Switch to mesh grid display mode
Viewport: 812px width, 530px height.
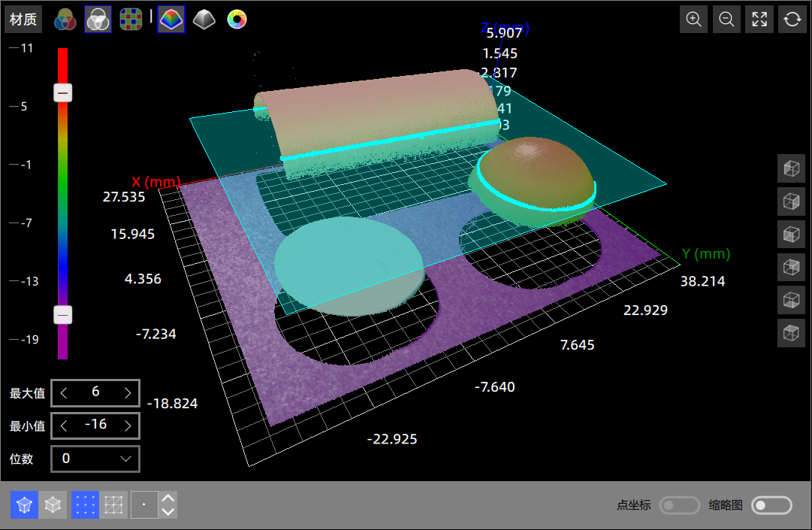[114, 505]
